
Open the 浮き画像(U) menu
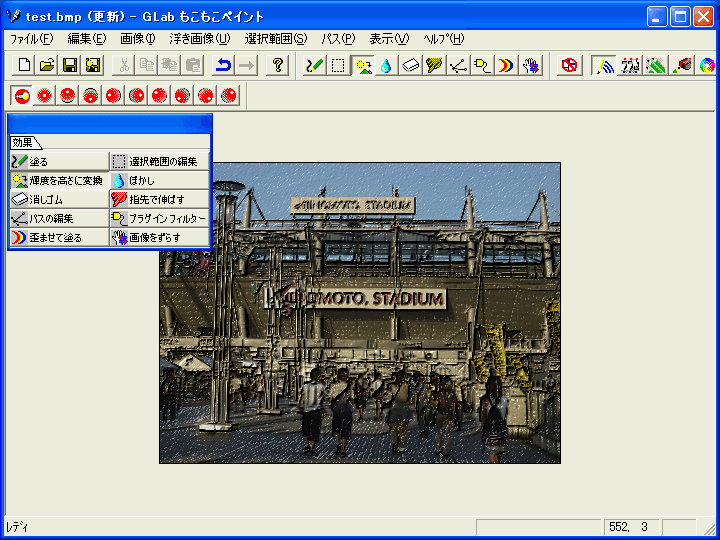click(200, 39)
